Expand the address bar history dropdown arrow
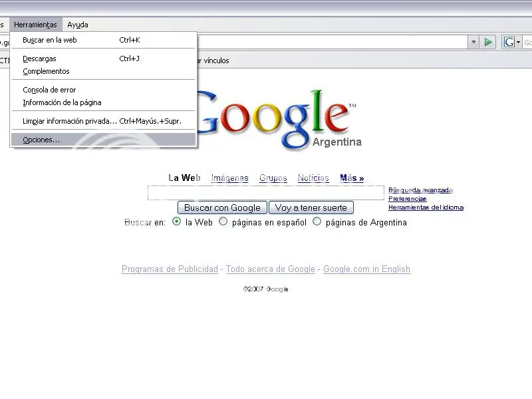Image resolution: width=532 pixels, height=399 pixels. click(x=473, y=42)
